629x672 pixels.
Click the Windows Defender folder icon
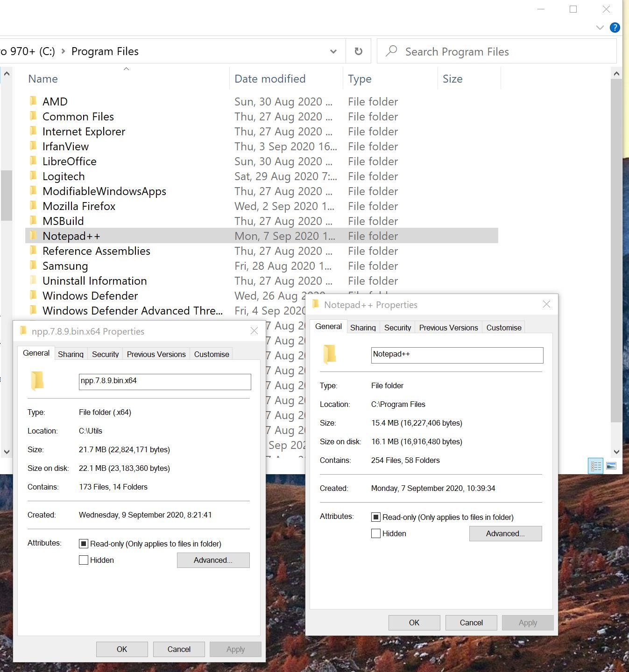coord(33,295)
